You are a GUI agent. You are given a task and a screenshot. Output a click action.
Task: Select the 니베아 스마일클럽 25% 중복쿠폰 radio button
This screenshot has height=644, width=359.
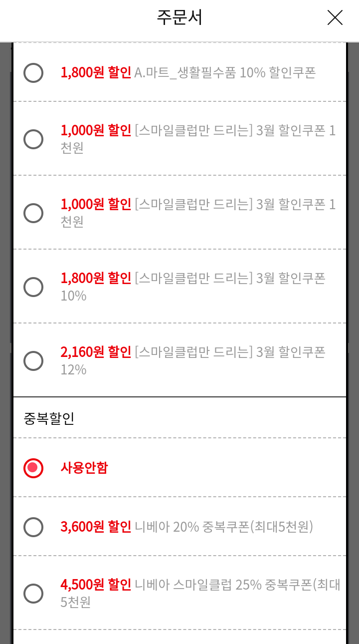click(x=33, y=593)
